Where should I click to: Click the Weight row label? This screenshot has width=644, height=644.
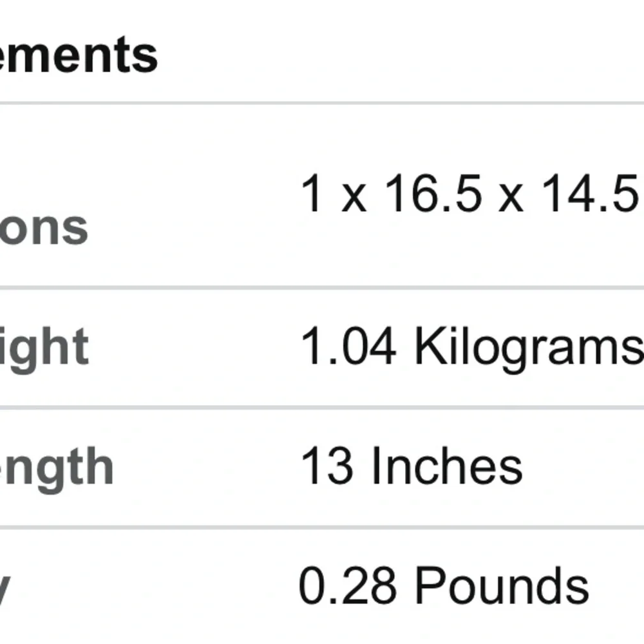pos(44,348)
